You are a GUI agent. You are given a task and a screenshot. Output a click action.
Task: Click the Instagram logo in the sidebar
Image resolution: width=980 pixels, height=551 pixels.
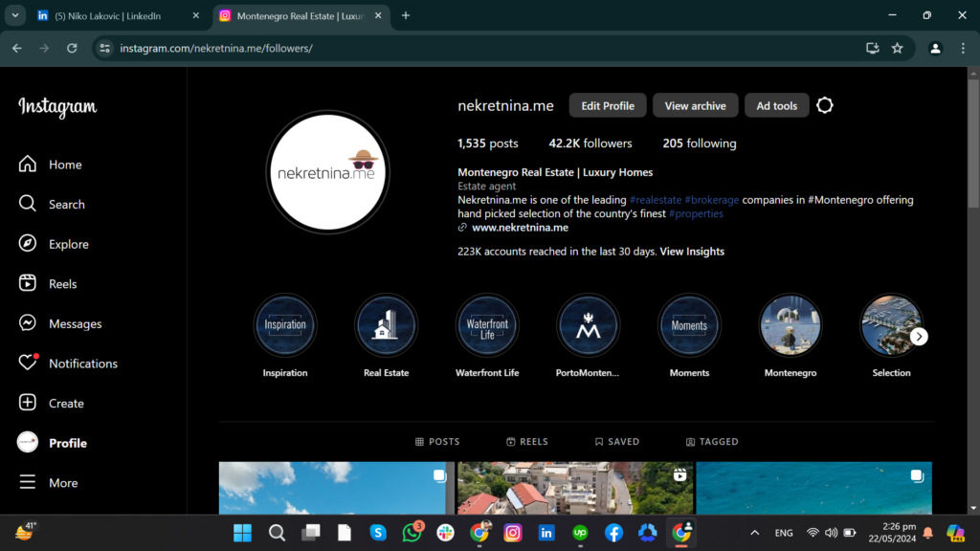(x=57, y=107)
